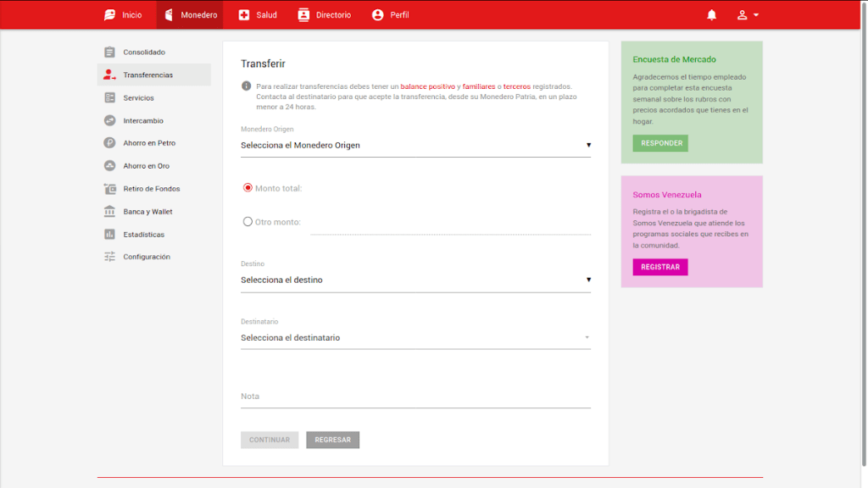This screenshot has height=488, width=868.
Task: Click the Estadísticas chart icon
Action: tap(109, 235)
